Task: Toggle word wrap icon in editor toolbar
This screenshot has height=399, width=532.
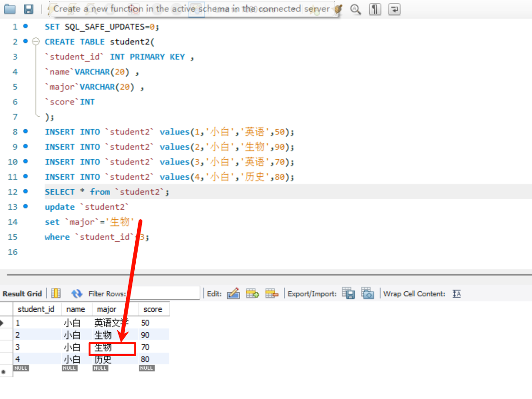Action: click(394, 9)
